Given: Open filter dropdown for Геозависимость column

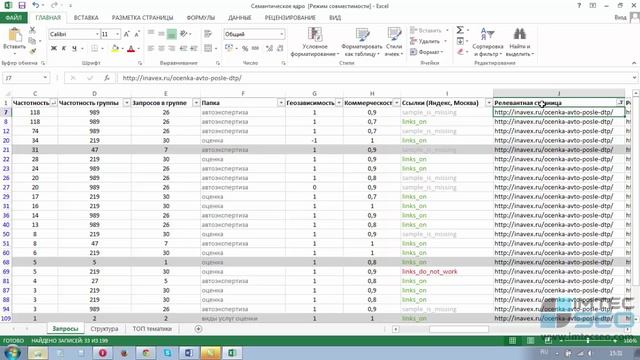Looking at the screenshot, I should tap(338, 103).
